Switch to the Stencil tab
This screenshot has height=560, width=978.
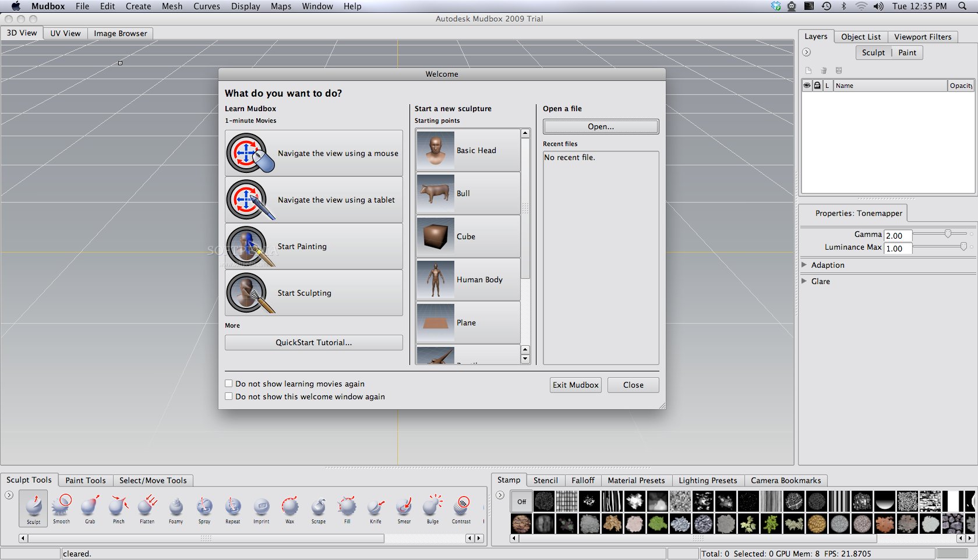[x=546, y=480]
